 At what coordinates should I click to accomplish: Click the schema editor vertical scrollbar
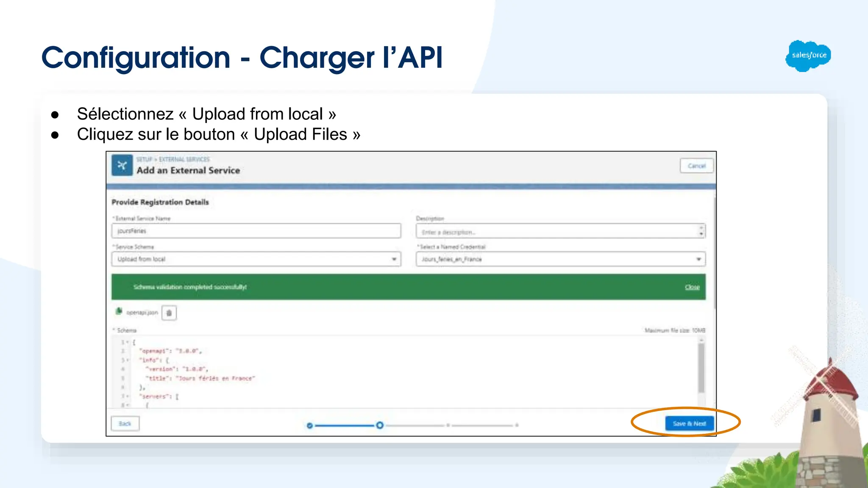(701, 368)
